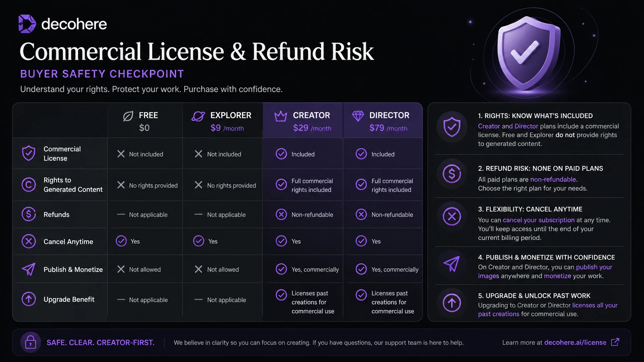Click the shield icon in Commercial License row
The image size is (644, 362).
click(29, 153)
